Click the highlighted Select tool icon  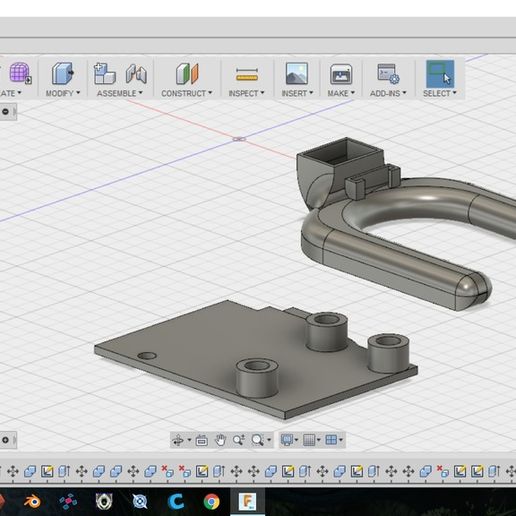440,74
